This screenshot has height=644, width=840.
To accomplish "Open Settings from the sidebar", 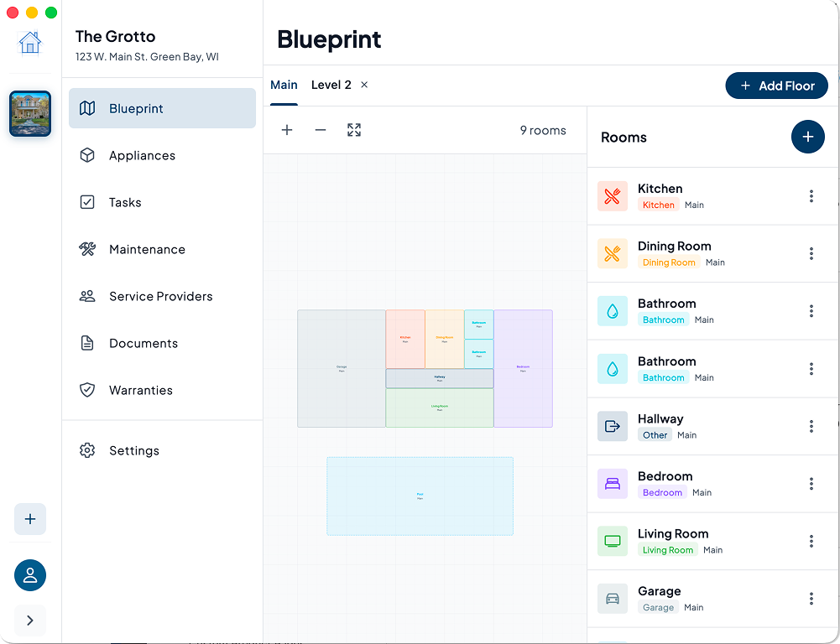I will tap(133, 450).
